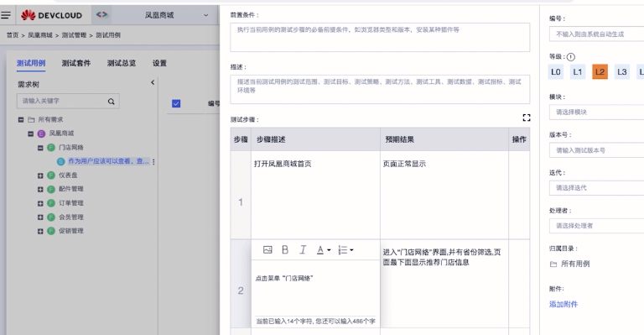Open 测试管理 breadcrumb link

(74, 35)
